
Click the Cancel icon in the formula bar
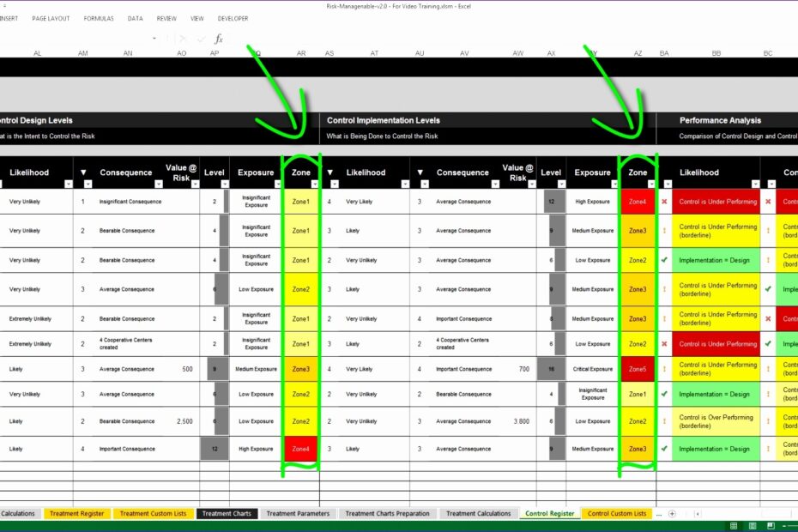tap(182, 39)
